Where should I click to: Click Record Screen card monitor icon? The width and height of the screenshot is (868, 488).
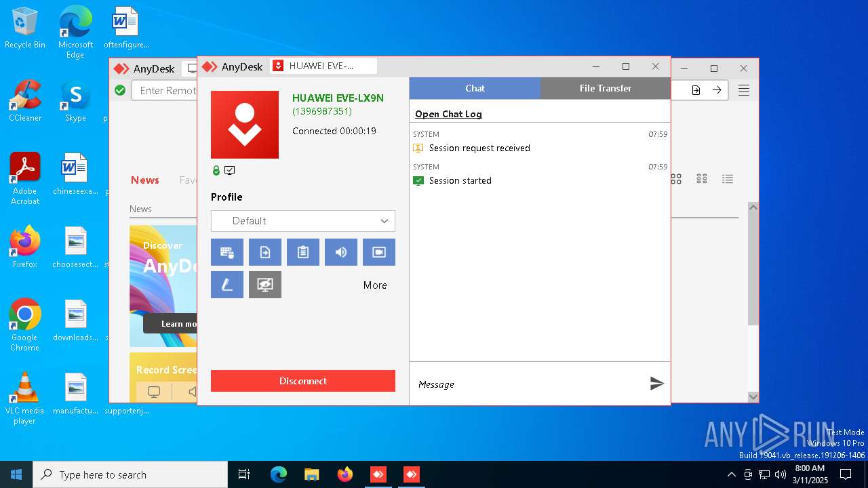coord(154,392)
